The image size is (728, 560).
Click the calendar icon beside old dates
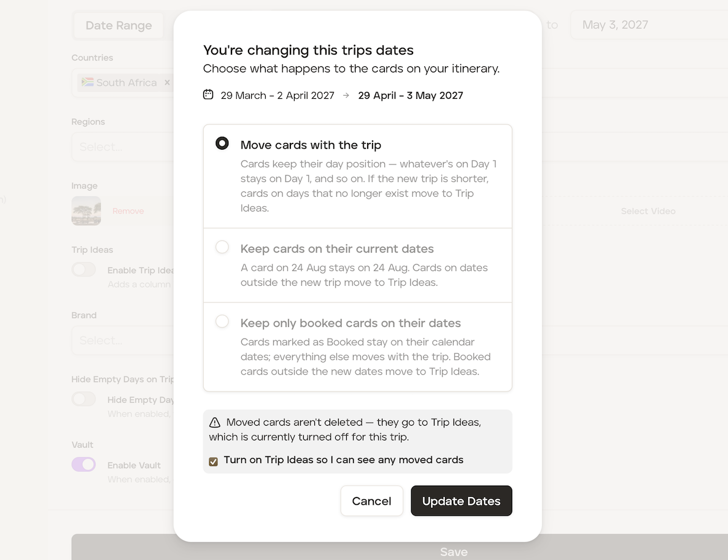(208, 94)
